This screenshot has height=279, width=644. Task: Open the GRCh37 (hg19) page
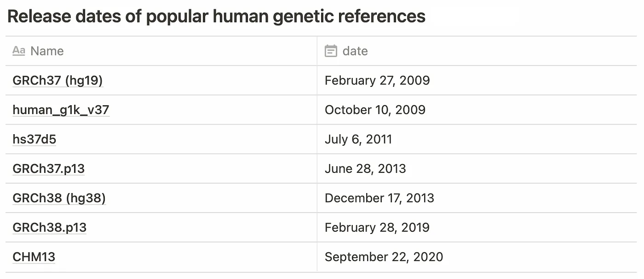click(57, 80)
